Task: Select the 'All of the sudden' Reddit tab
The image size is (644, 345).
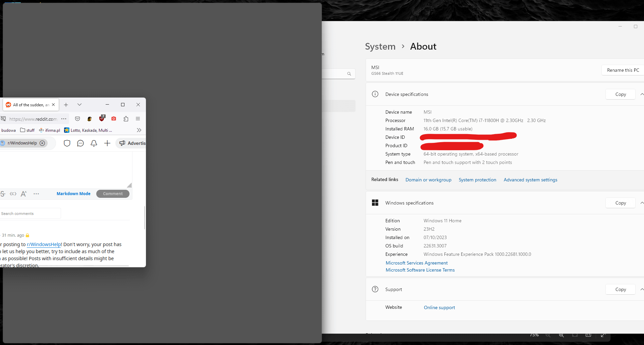Action: point(31,105)
